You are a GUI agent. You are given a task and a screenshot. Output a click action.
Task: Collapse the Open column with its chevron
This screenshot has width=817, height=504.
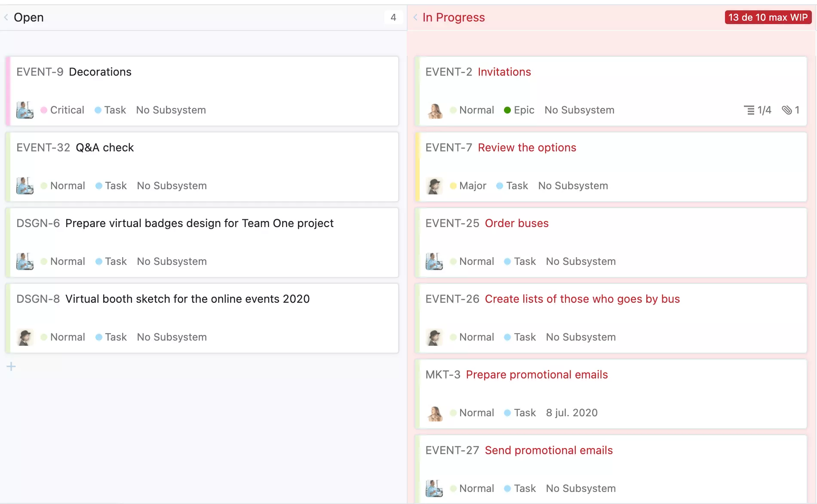(6, 18)
